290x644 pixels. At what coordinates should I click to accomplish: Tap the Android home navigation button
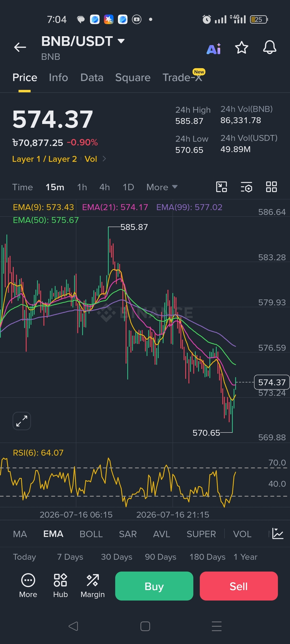[x=145, y=626]
